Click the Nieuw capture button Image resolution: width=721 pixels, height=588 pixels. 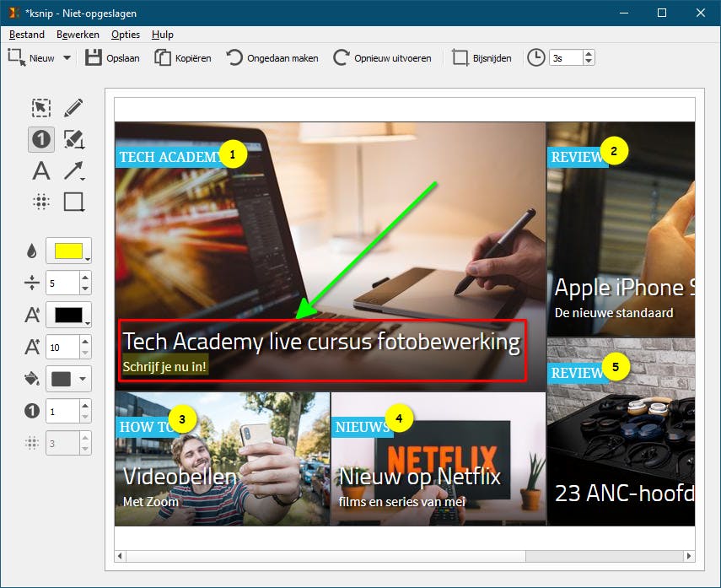click(31, 58)
